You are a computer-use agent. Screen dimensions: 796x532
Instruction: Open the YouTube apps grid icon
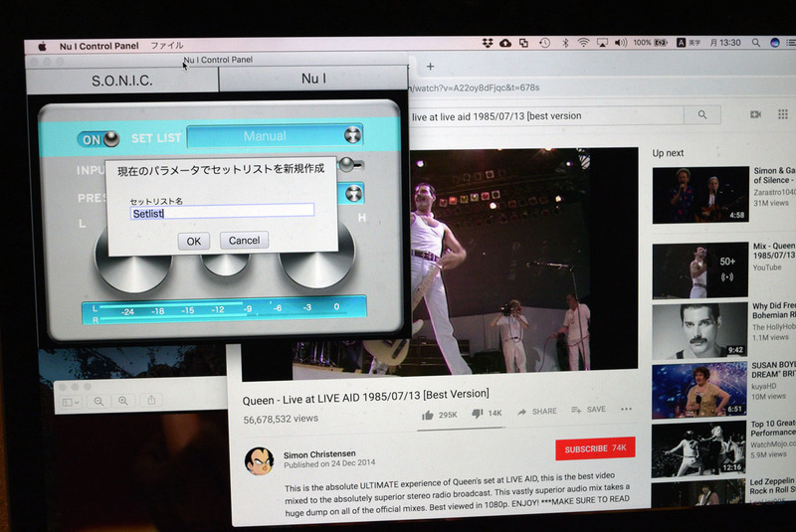(x=783, y=114)
